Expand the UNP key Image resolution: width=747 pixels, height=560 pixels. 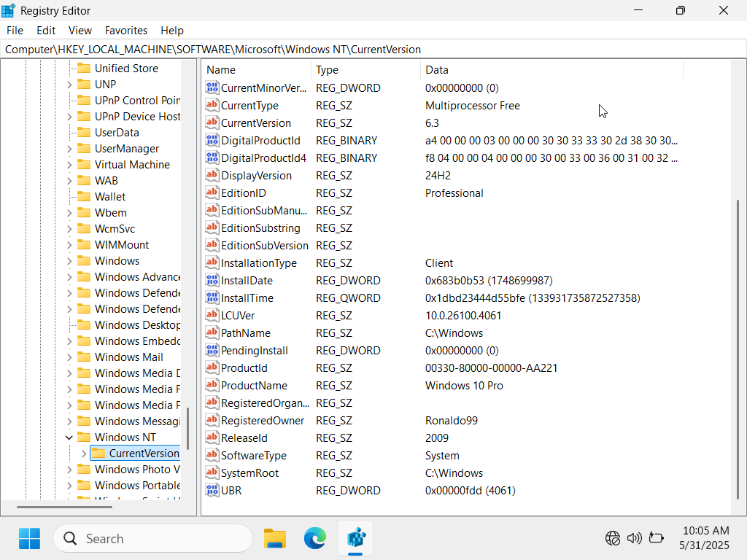69,85
